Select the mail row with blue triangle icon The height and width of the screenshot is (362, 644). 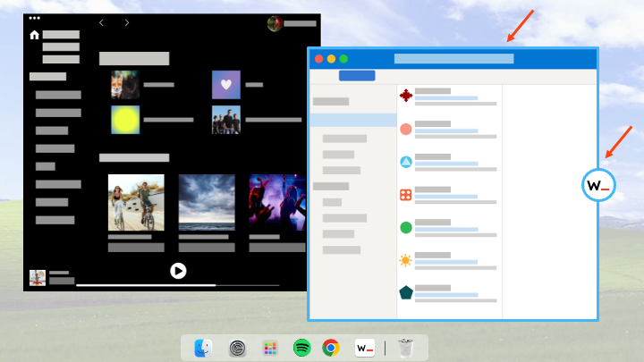pyautogui.click(x=449, y=163)
